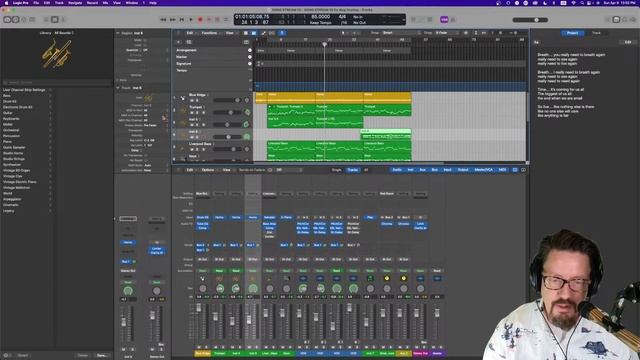
Task: Switch to the Track tab in Note Pad
Action: [x=596, y=33]
